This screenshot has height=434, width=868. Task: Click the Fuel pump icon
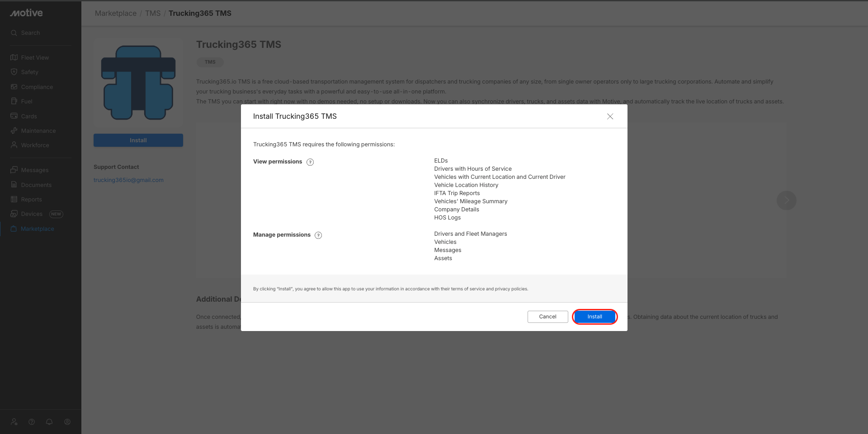[14, 101]
